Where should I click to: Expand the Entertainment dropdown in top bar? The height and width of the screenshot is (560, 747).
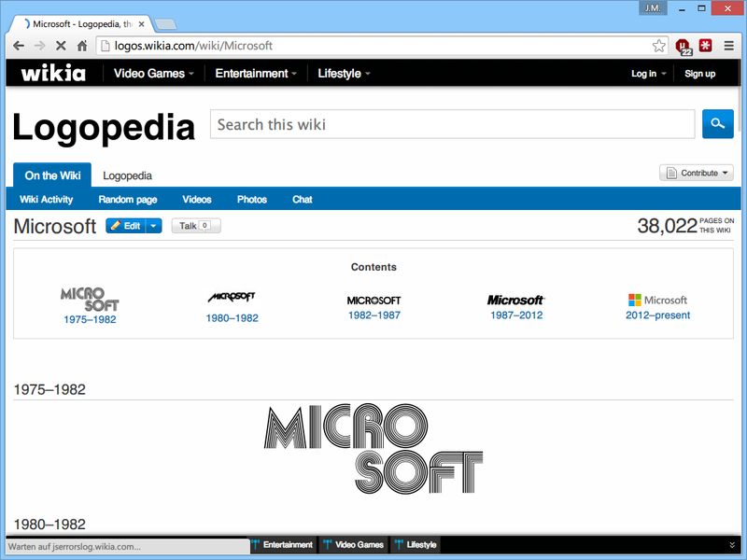point(256,74)
